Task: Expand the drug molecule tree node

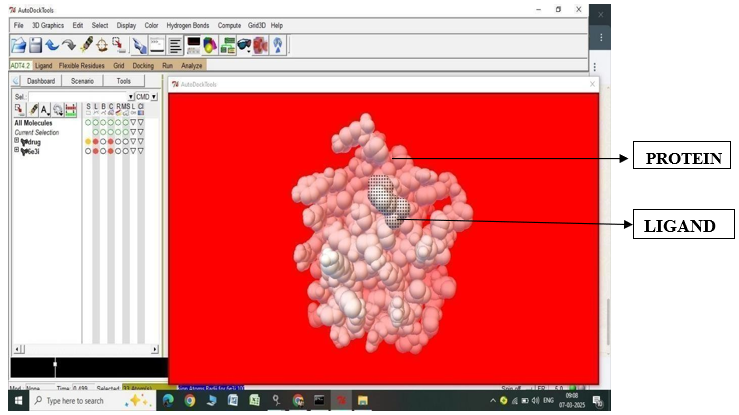Action: 17,141
